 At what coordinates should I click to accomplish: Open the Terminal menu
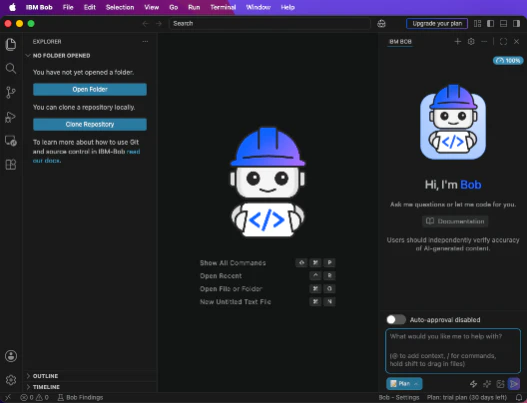pyautogui.click(x=223, y=7)
